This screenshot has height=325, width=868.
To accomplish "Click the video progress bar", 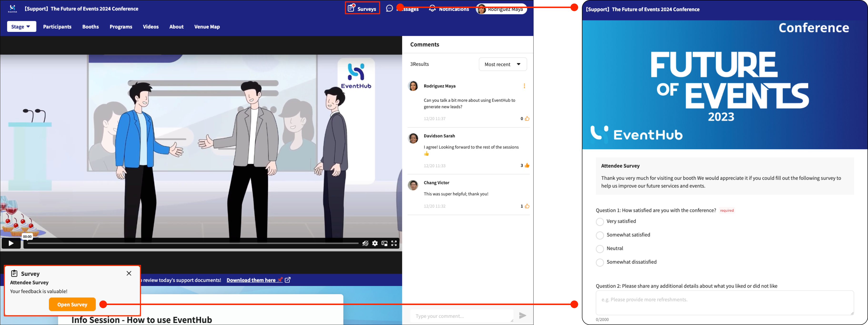I will (193, 243).
